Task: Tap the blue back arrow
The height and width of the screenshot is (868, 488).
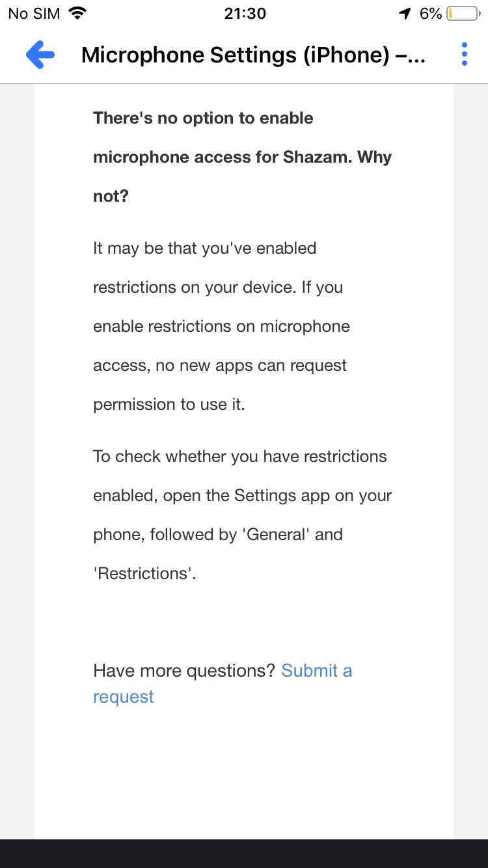Action: point(40,55)
